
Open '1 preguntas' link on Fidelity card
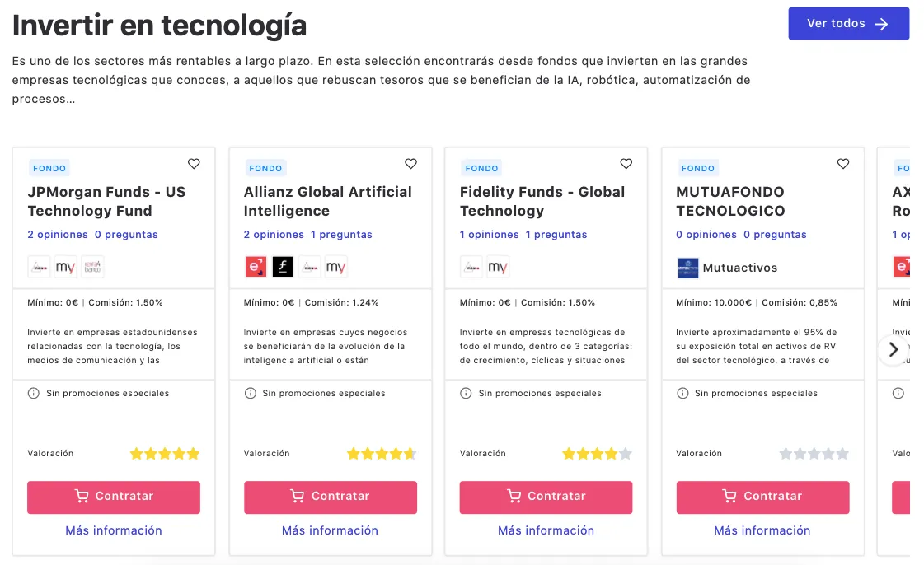pyautogui.click(x=556, y=235)
